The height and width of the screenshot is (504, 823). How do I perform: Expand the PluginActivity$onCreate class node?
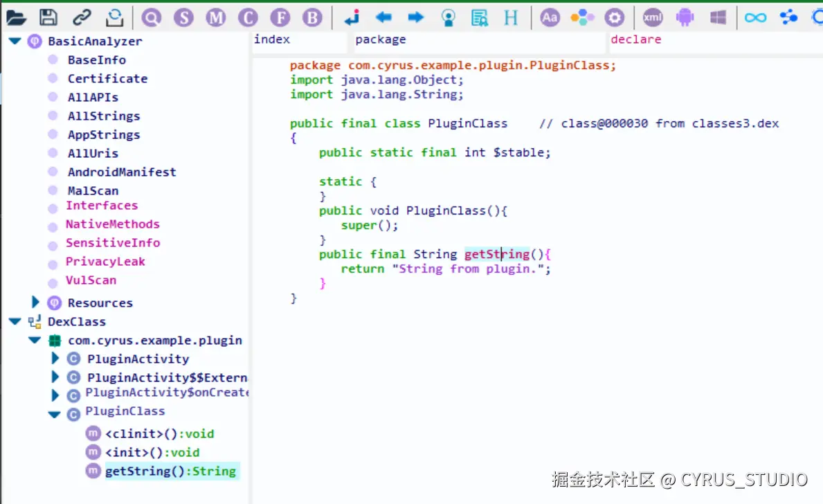click(x=55, y=395)
